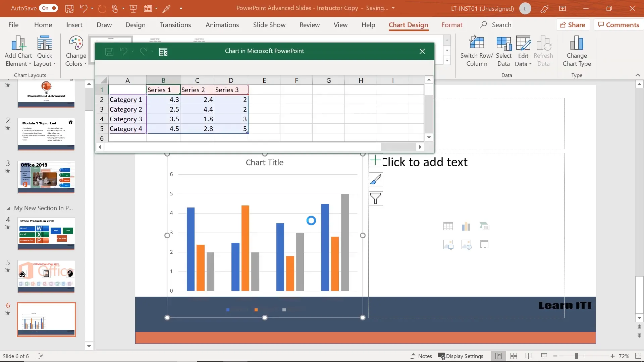Click data sheet vertical scroll down arrow
Screen dimensions: 644x362
[429, 137]
